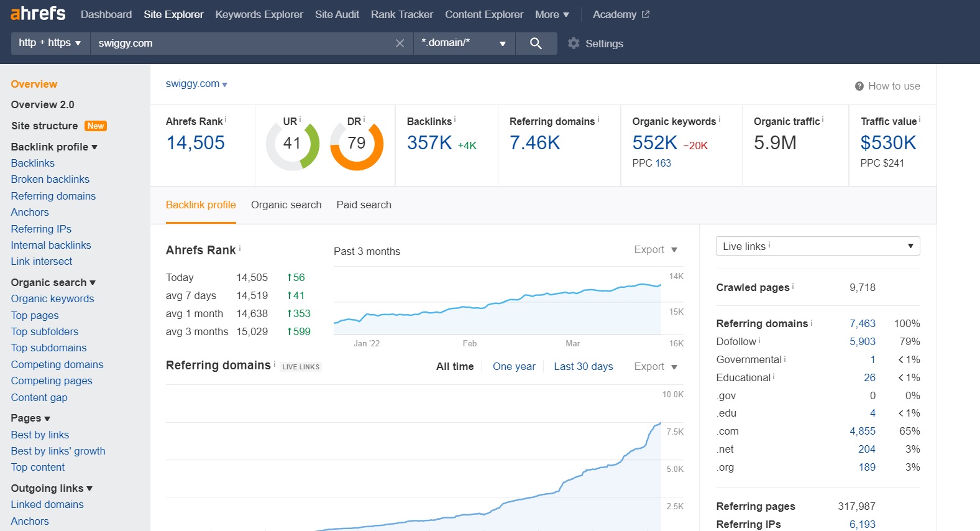Switch to the Organic search tab
The width and height of the screenshot is (980, 531).
click(286, 205)
